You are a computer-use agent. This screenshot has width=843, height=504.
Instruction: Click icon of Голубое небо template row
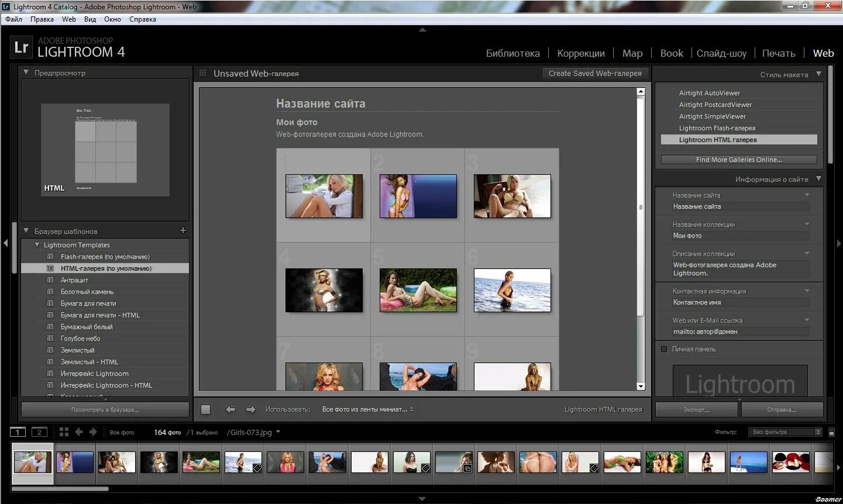pos(50,339)
